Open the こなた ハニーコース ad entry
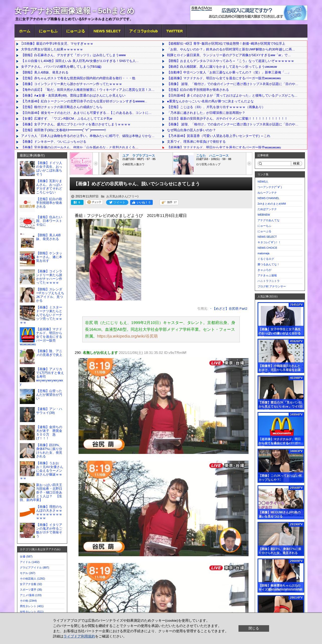 pos(212,155)
